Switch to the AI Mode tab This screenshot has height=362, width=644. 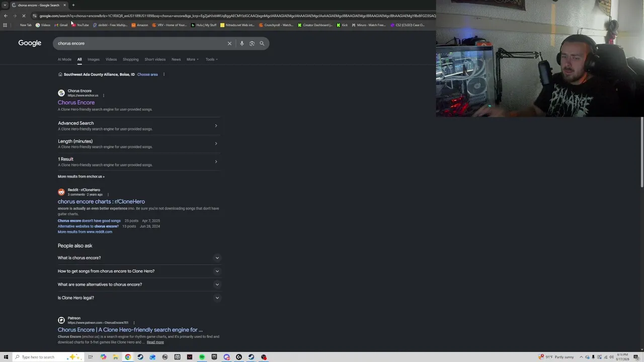point(64,59)
